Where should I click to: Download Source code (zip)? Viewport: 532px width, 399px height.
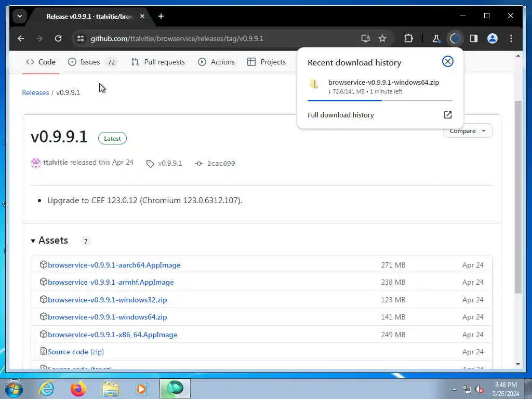click(76, 352)
